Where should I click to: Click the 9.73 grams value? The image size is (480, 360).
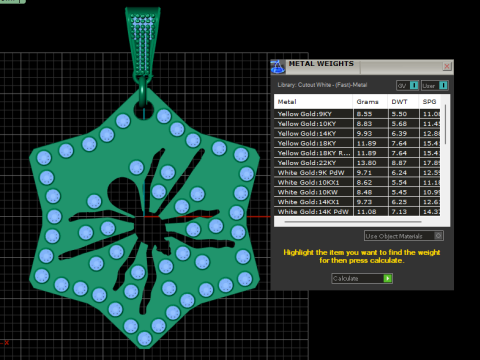click(364, 202)
